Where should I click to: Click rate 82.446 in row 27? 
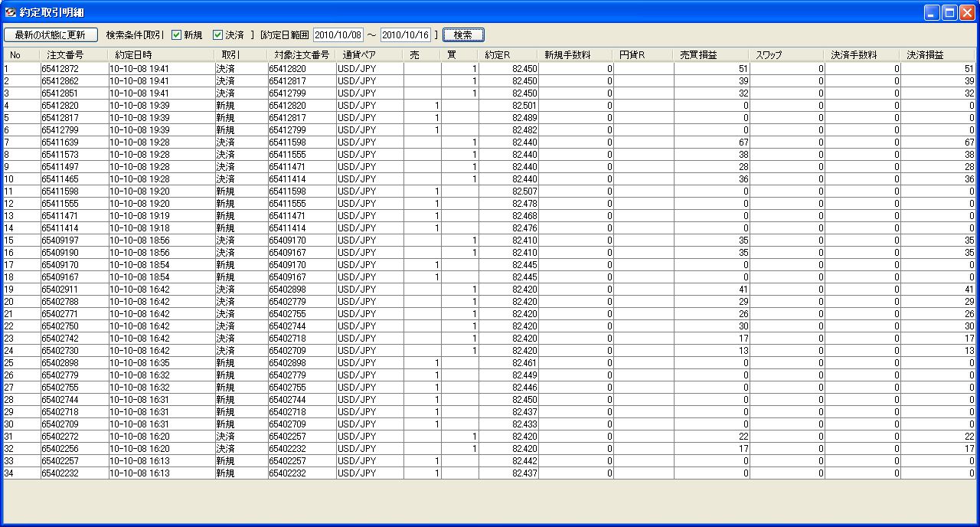pos(508,388)
